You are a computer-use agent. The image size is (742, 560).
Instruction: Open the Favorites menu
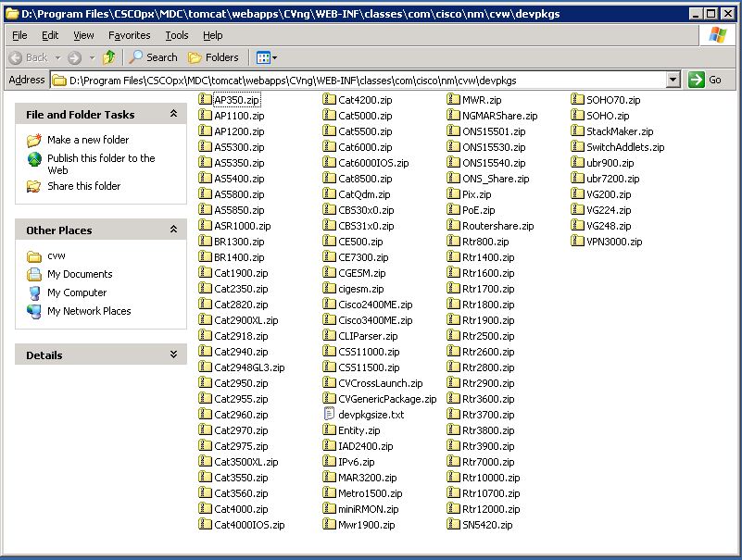pyautogui.click(x=129, y=35)
